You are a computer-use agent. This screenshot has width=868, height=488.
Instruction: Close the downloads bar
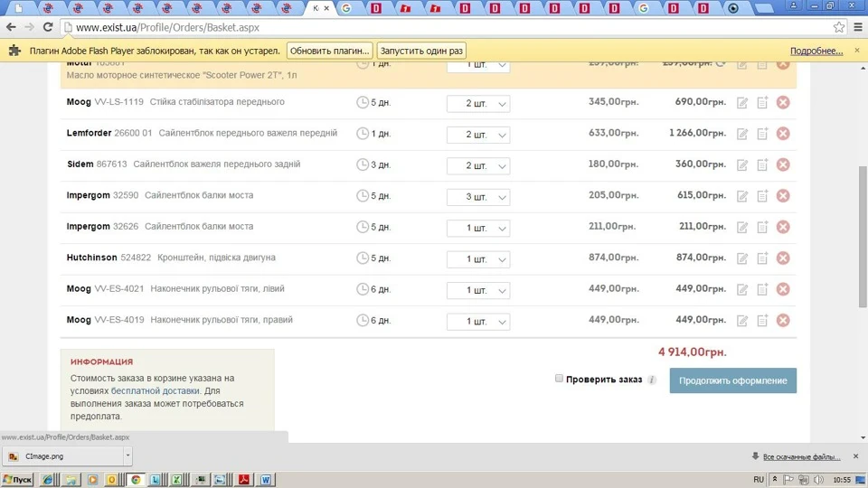(856, 456)
